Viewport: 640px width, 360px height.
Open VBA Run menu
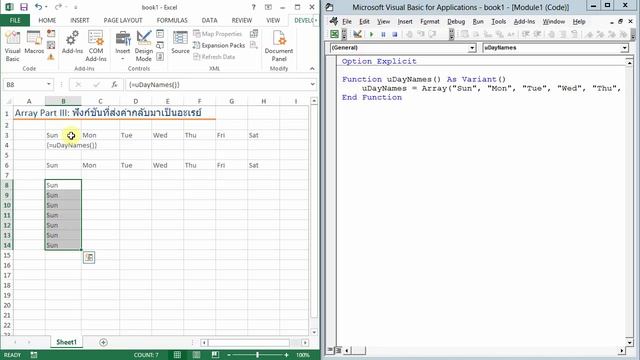478,22
